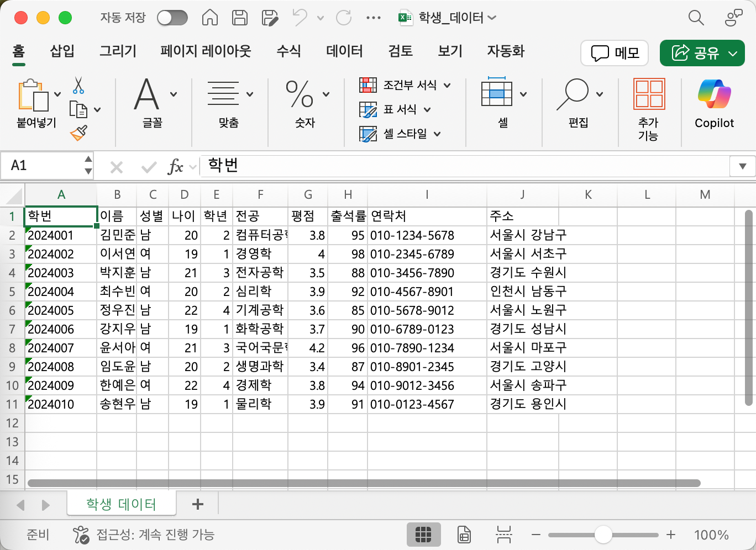Click the Redo arrow icon
The width and height of the screenshot is (756, 550).
pyautogui.click(x=344, y=18)
